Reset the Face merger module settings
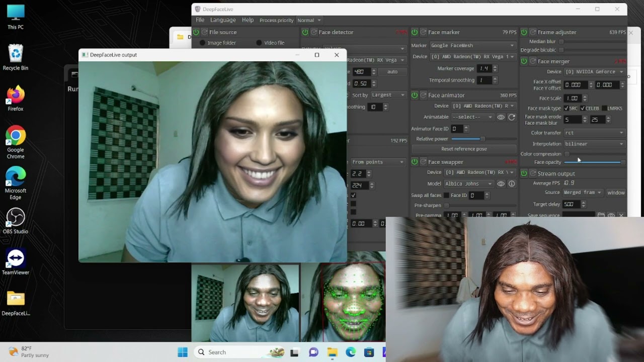The height and width of the screenshot is (362, 644). (532, 61)
